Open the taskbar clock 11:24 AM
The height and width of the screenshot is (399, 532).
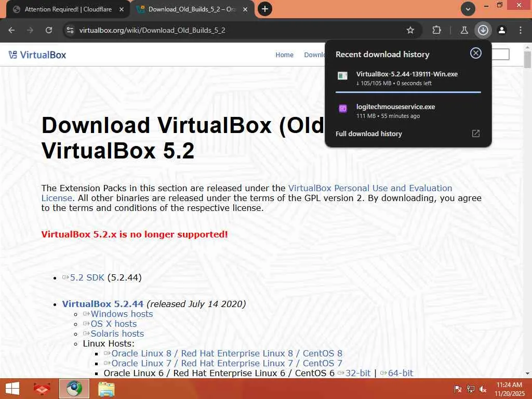click(509, 389)
